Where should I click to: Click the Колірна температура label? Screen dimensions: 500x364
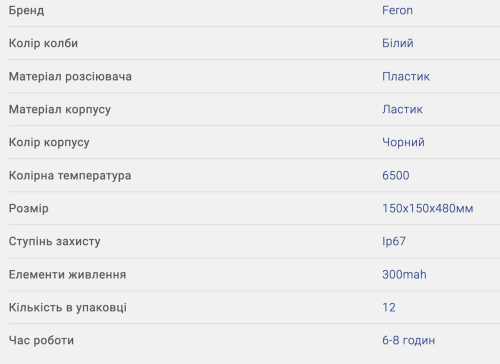(x=70, y=175)
